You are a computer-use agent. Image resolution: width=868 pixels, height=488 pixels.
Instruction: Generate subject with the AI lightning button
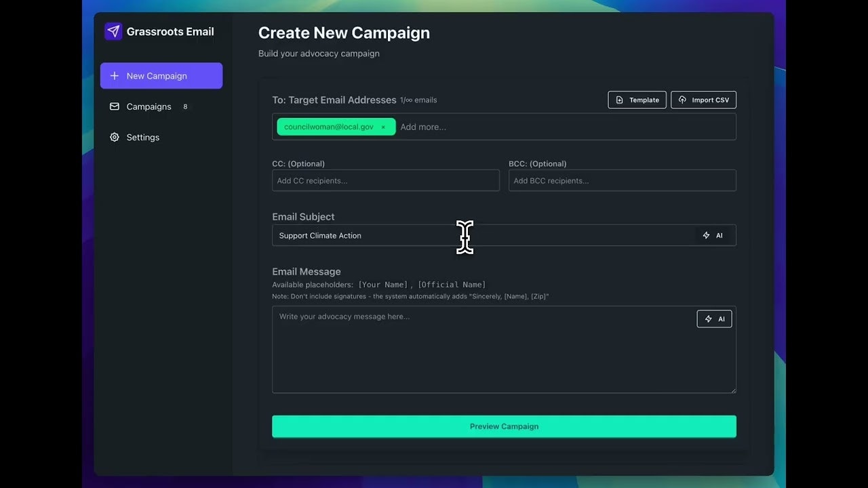coord(713,235)
